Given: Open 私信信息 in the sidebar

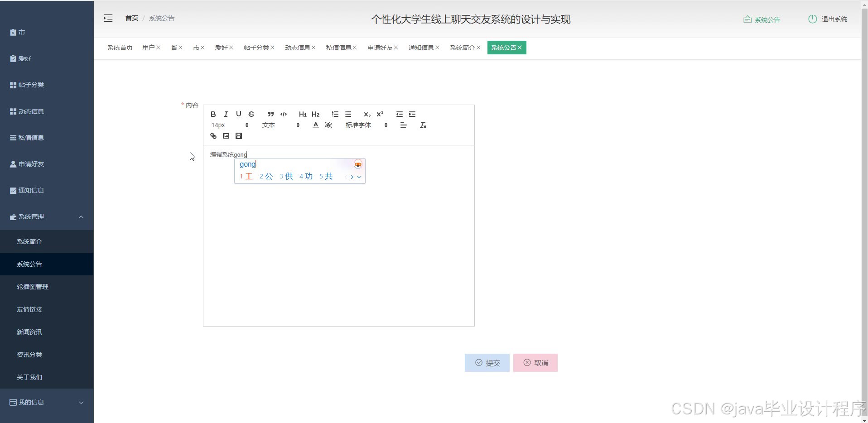Looking at the screenshot, I should click(47, 138).
